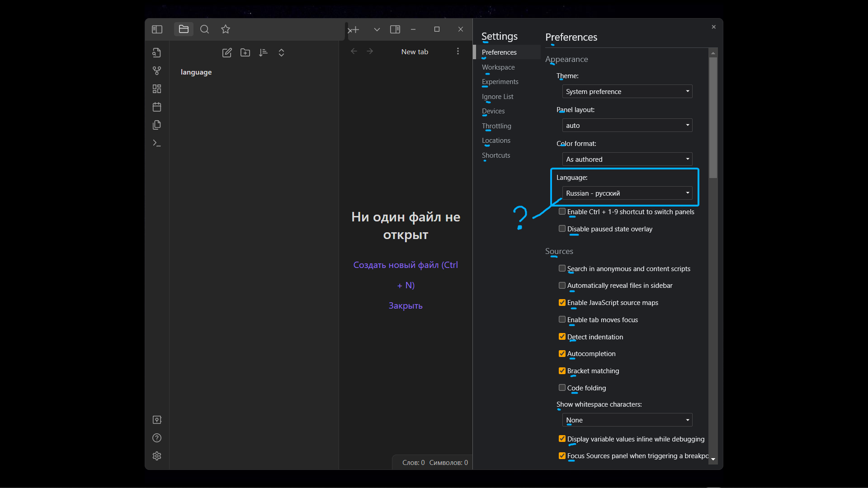Switch to the Experiments settings tab

500,82
